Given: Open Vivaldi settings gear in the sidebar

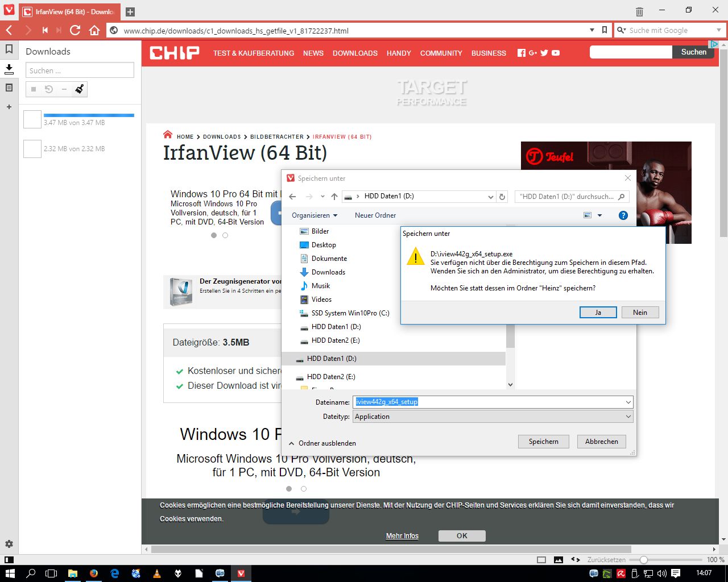Looking at the screenshot, I should coord(9,544).
